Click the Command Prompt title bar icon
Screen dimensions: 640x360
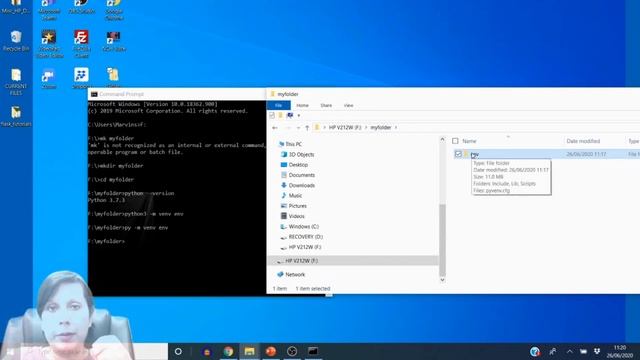[x=94, y=94]
